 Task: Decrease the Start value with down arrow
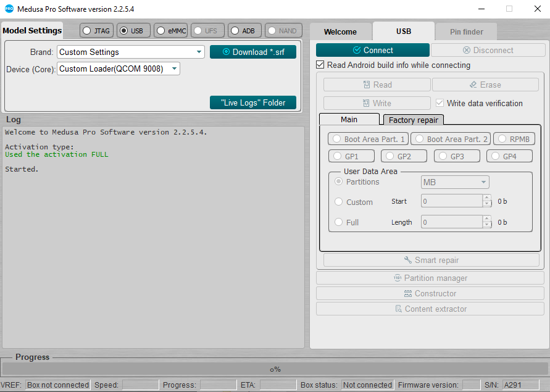click(487, 204)
